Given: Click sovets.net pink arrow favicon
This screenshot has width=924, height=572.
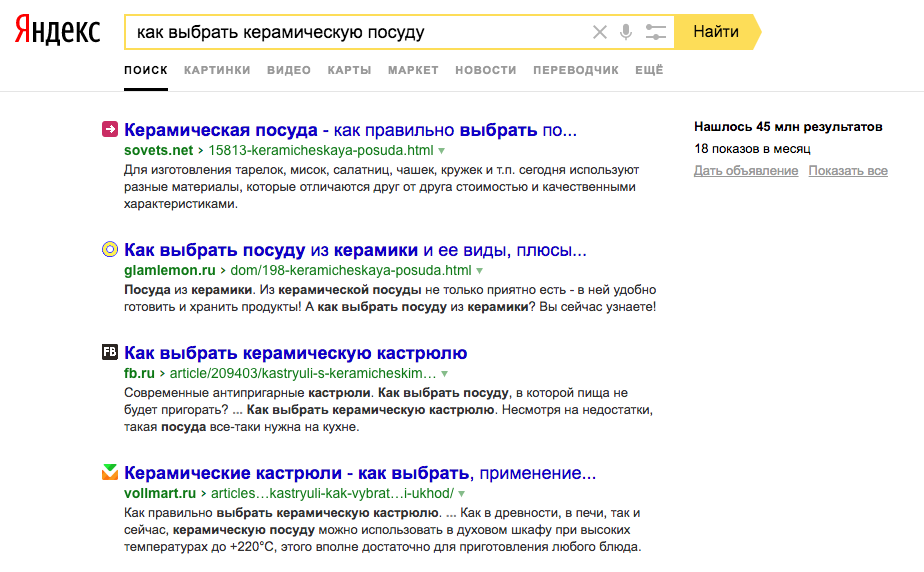Looking at the screenshot, I should [110, 129].
